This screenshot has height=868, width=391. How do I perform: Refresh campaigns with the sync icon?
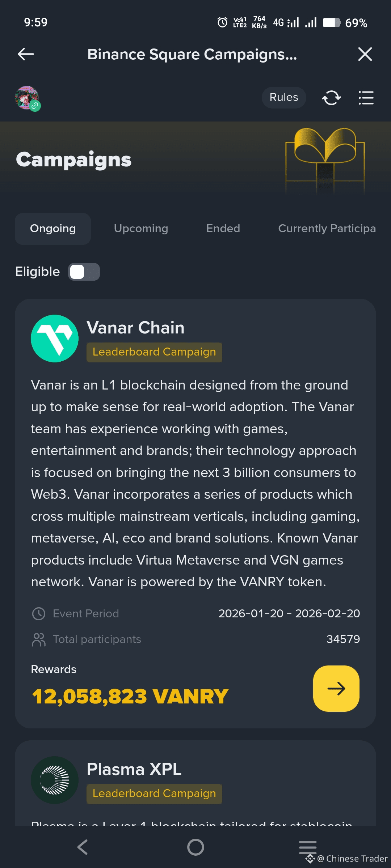(x=331, y=98)
